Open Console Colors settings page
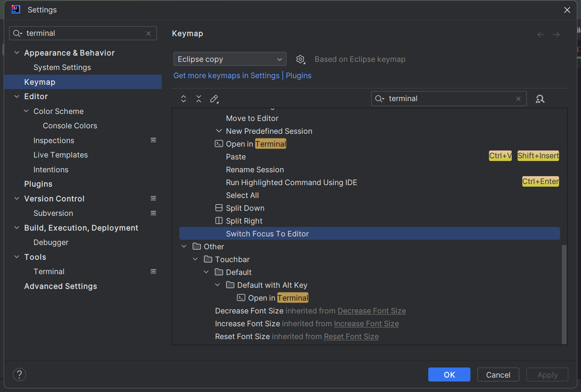Viewport: 581px width, 392px height. (70, 126)
